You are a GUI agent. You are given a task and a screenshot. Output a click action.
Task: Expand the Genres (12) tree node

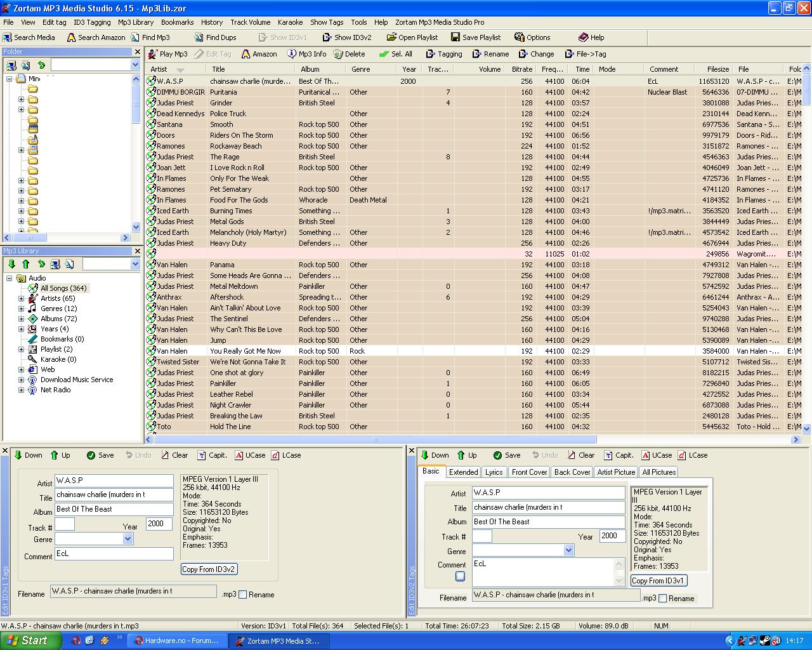coord(21,308)
